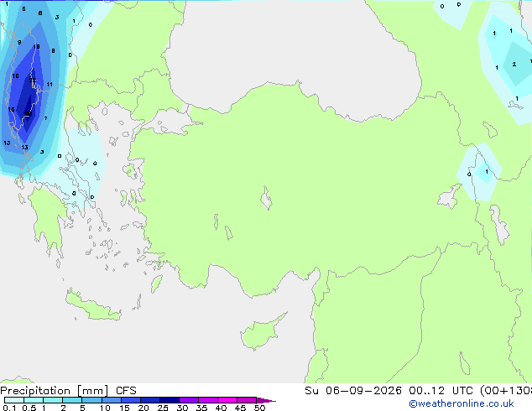Click the '30' legend scale label

coord(182,408)
